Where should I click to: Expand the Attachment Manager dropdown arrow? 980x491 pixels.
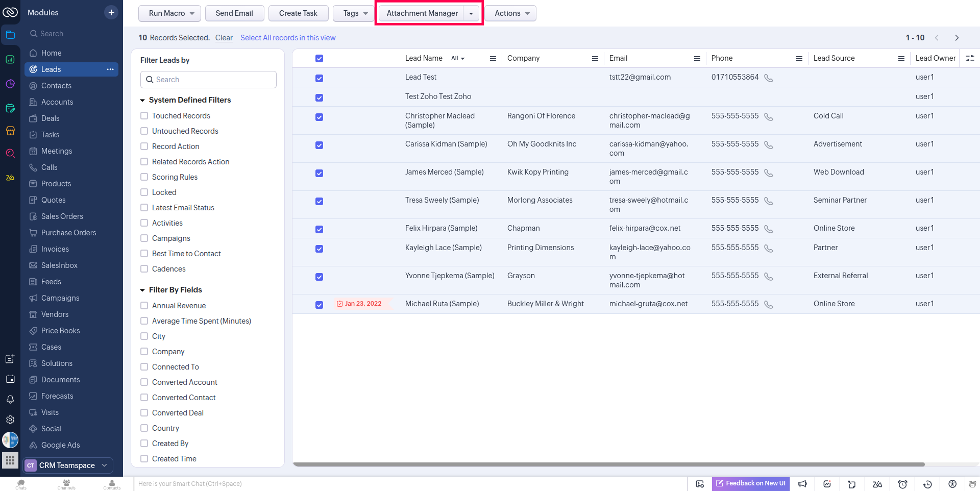coord(471,14)
